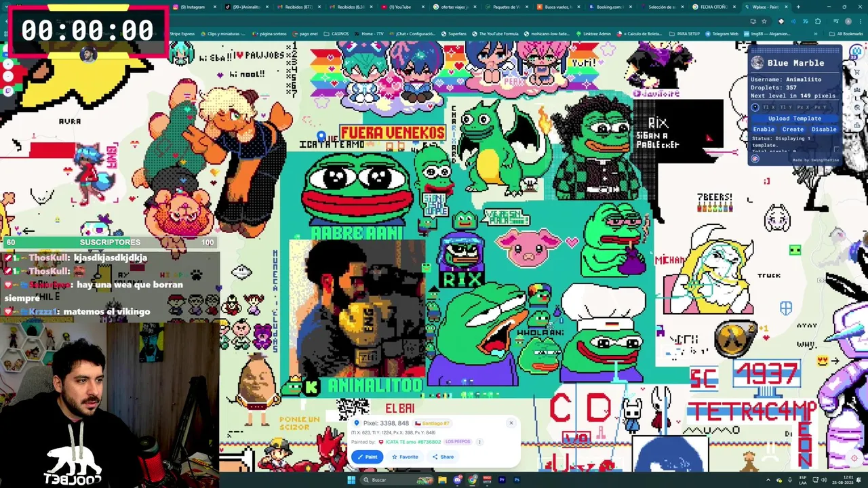Click the Wplace store cart icon

[x=857, y=72]
